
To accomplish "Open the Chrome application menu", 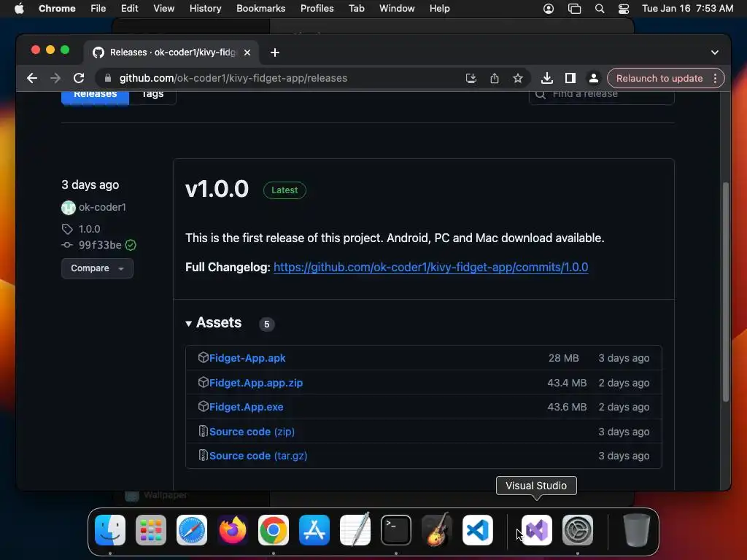I will click(x=57, y=9).
